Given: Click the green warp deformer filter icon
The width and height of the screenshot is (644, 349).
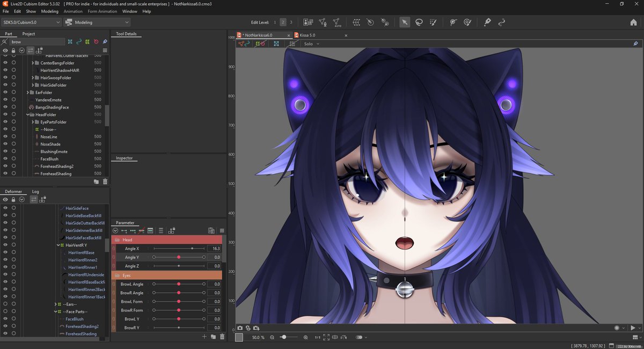Looking at the screenshot, I should click(x=87, y=41).
